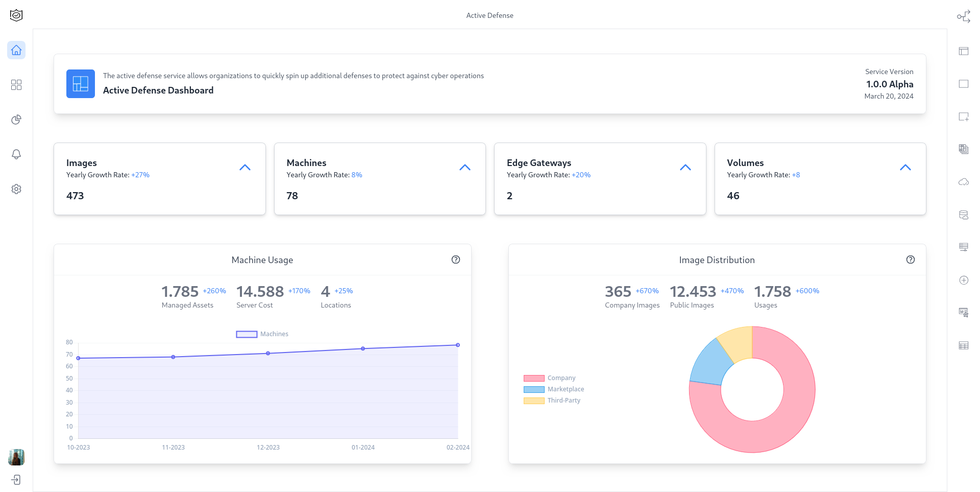Open the pie chart analytics icon

(x=16, y=120)
